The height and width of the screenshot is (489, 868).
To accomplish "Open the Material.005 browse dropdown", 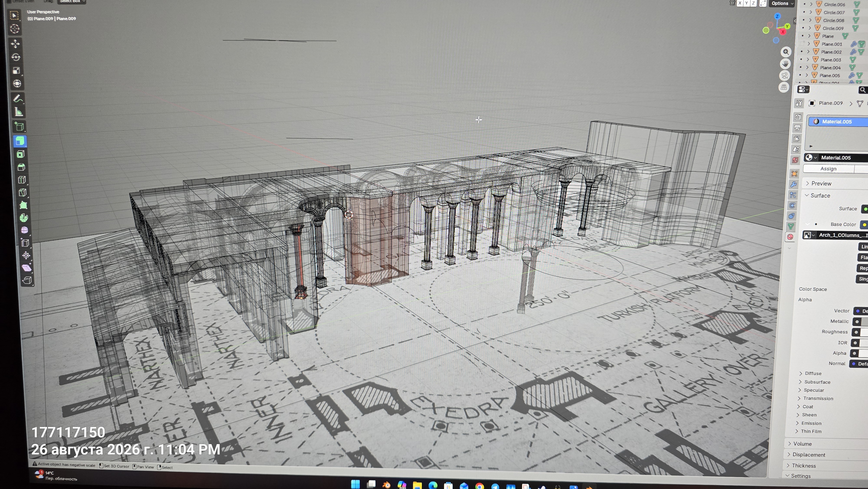I will 811,157.
